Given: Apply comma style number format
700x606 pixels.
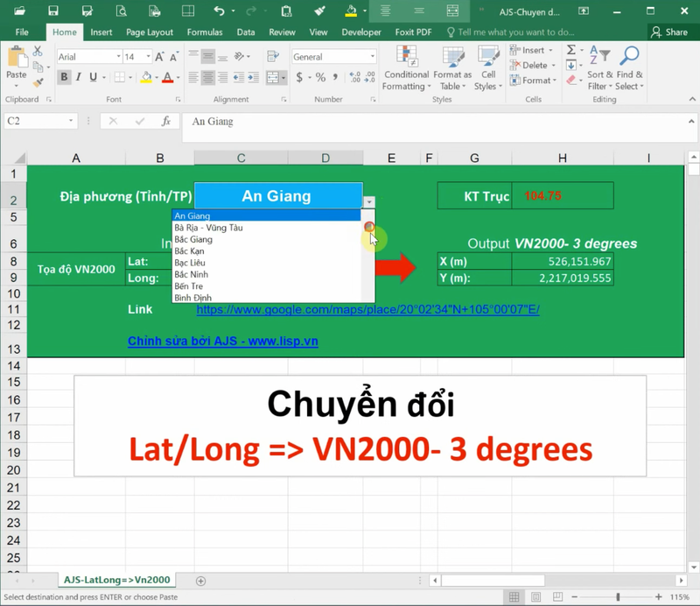Looking at the screenshot, I should 335,78.
